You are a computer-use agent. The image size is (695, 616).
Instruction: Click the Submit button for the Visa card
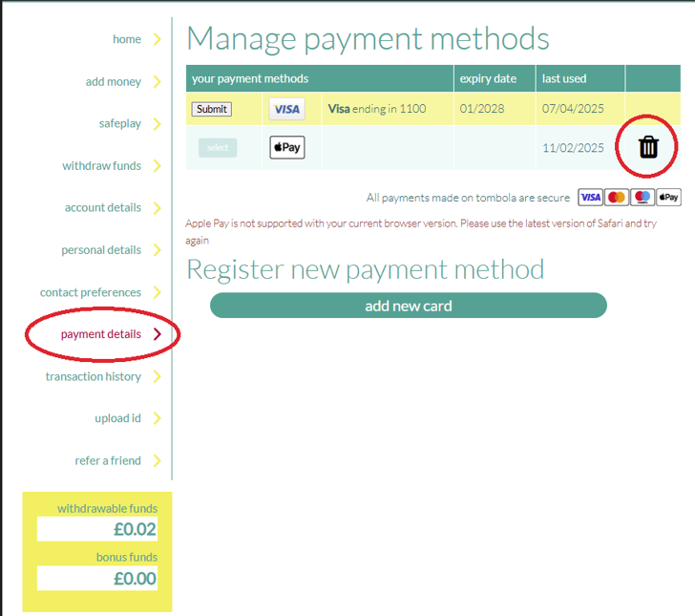pos(211,109)
